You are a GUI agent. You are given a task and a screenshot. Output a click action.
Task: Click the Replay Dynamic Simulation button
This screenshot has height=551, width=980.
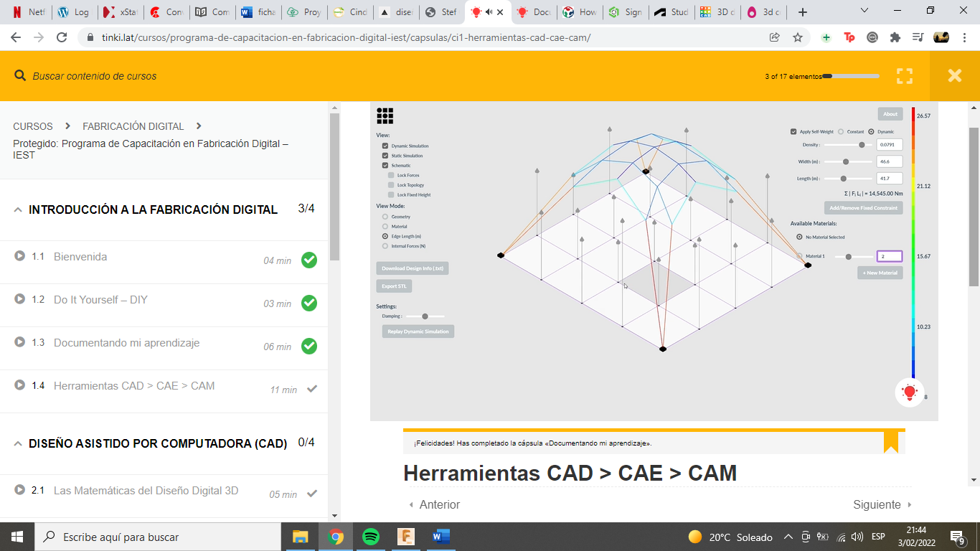click(418, 331)
